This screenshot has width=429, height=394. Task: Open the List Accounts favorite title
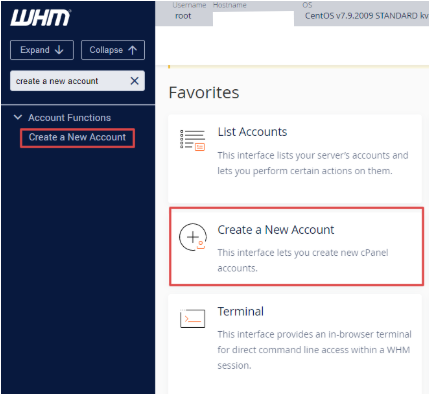(x=252, y=132)
